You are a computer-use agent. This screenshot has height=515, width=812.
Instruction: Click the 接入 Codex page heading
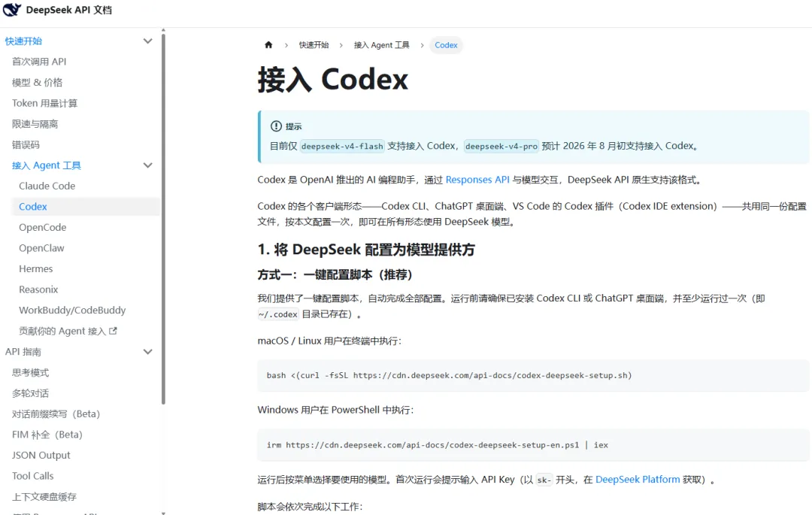(333, 80)
